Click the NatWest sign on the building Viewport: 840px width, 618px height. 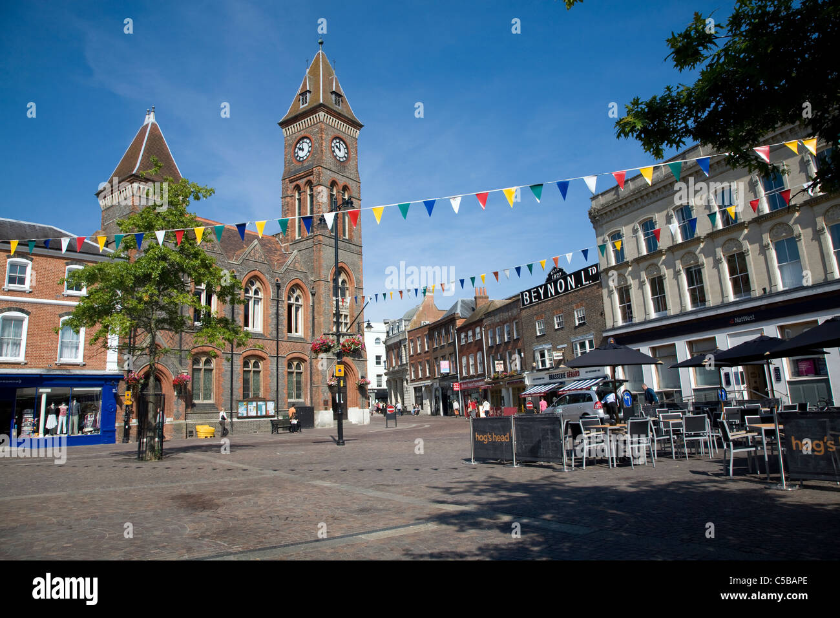[x=742, y=319]
